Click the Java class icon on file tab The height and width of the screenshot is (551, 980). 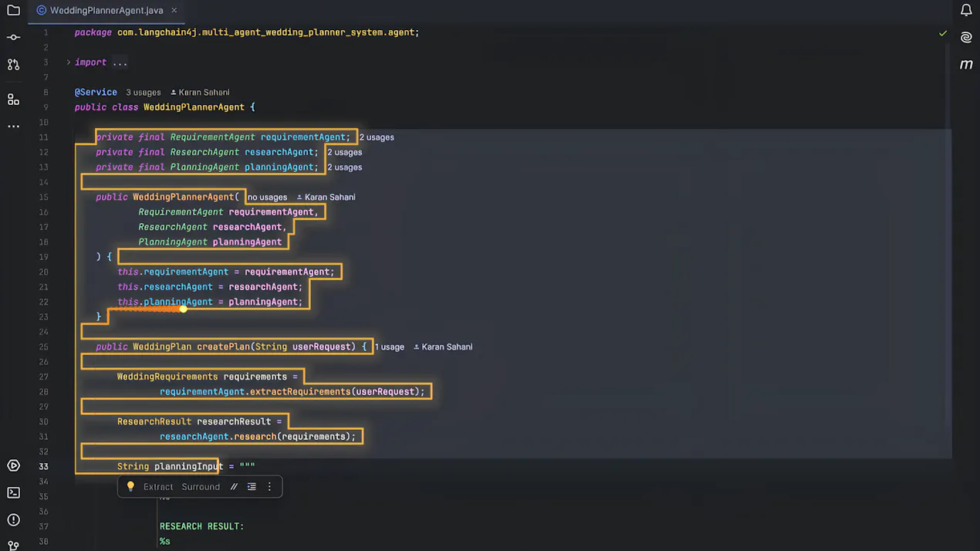coord(42,11)
